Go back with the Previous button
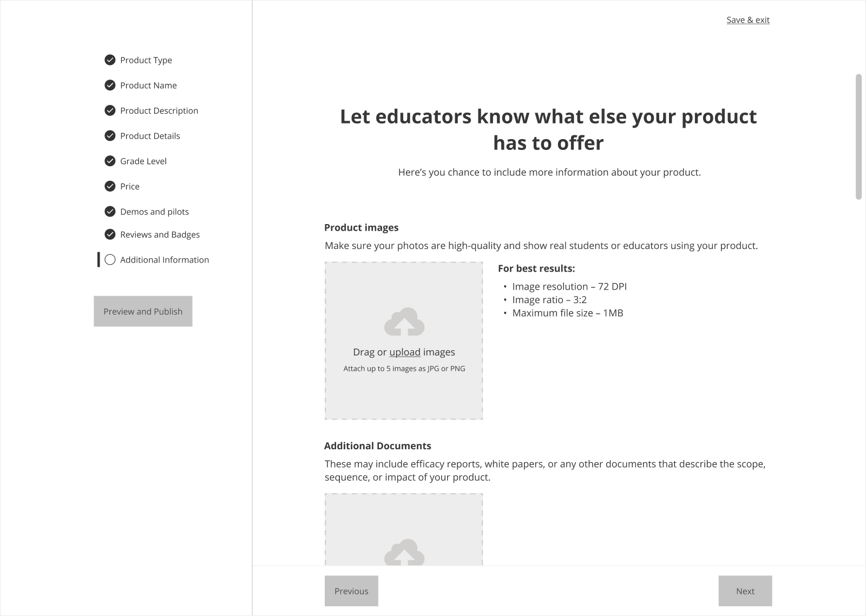This screenshot has height=616, width=866. pos(351,591)
